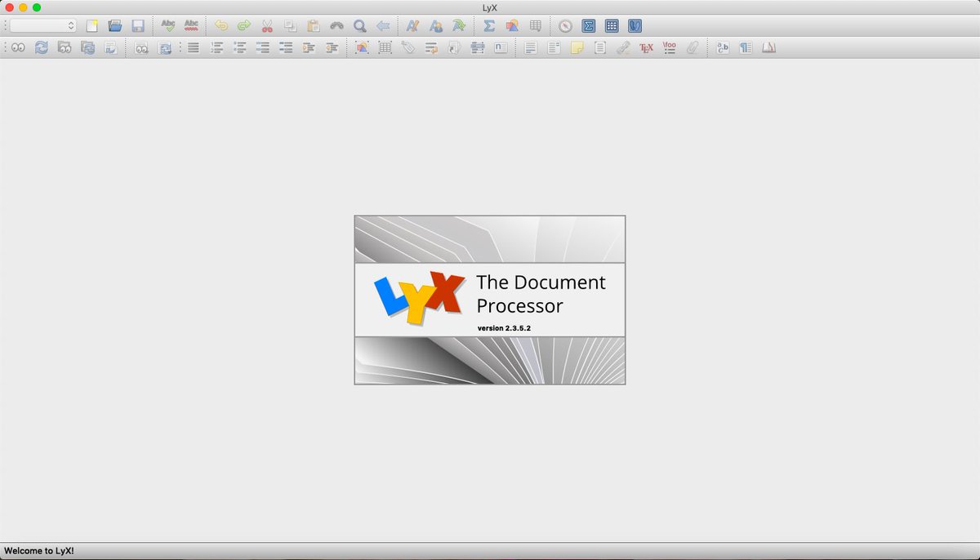Open thesaurus book icon
The height and width of the screenshot is (560, 980).
tap(768, 48)
